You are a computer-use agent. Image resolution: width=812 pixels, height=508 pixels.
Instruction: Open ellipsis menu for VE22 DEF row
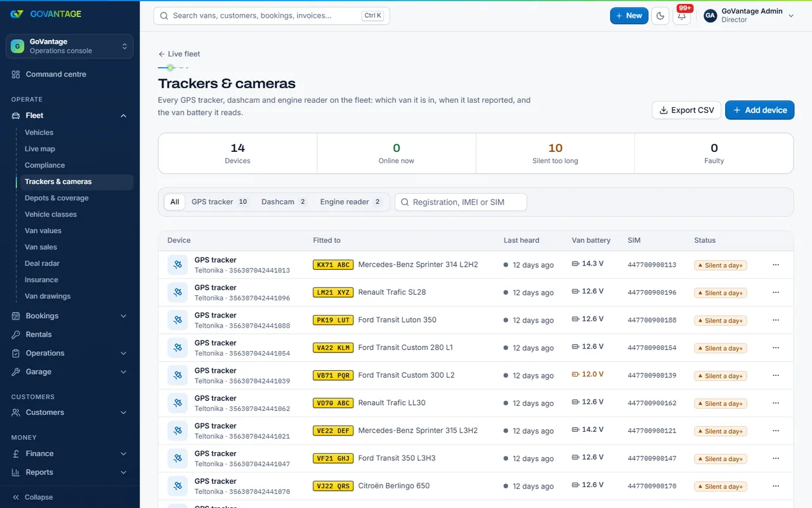point(776,431)
